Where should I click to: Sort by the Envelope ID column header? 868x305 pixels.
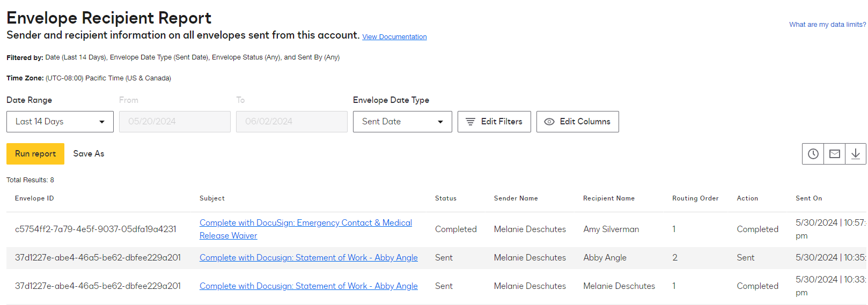pos(34,198)
